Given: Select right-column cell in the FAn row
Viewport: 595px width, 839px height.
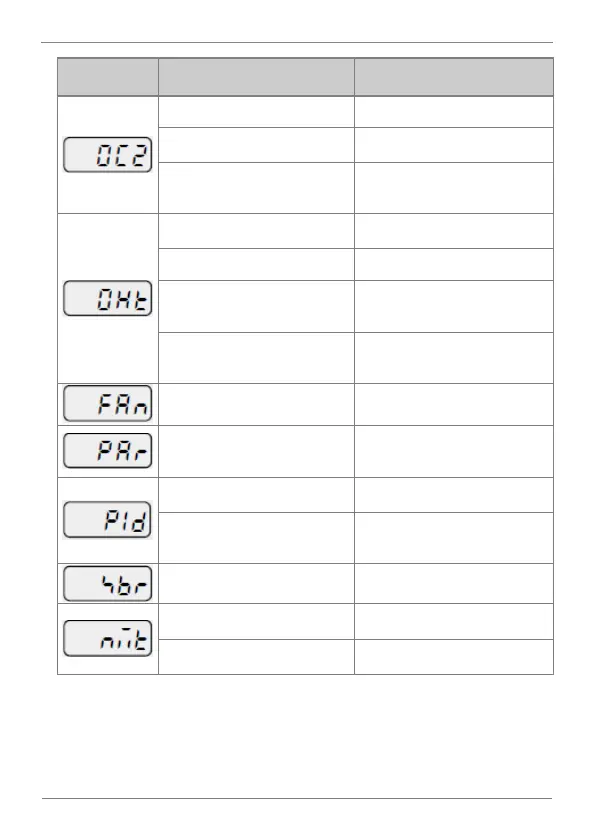Looking at the screenshot, I should point(454,405).
